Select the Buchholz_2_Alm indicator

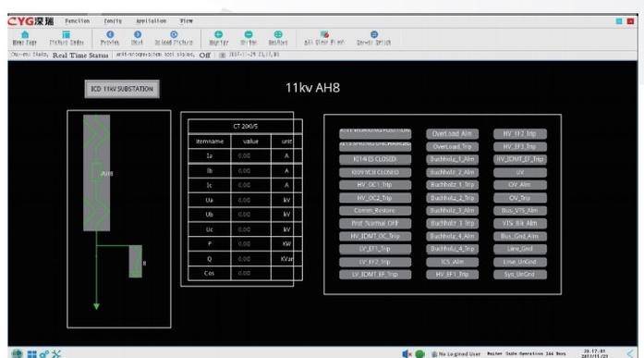tap(452, 172)
